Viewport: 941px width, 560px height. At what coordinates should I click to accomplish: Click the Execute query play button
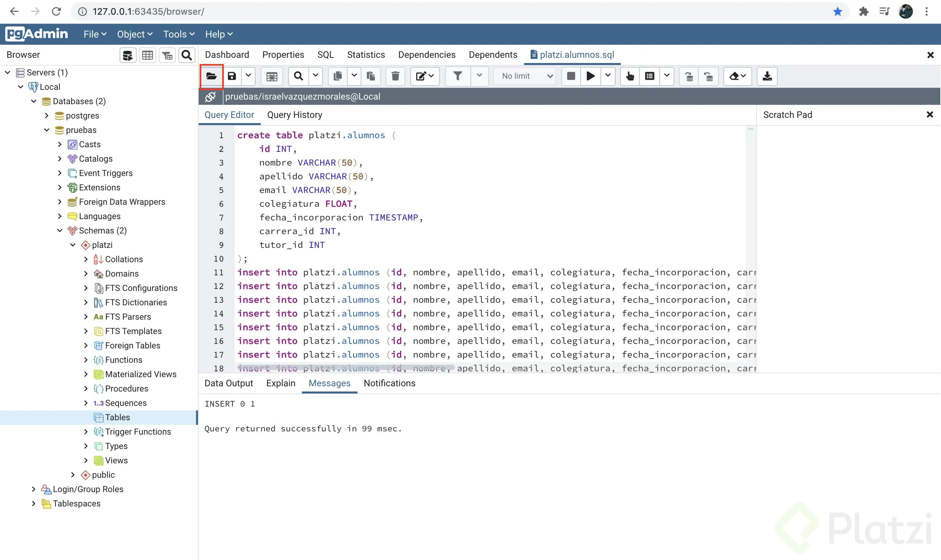coord(590,76)
